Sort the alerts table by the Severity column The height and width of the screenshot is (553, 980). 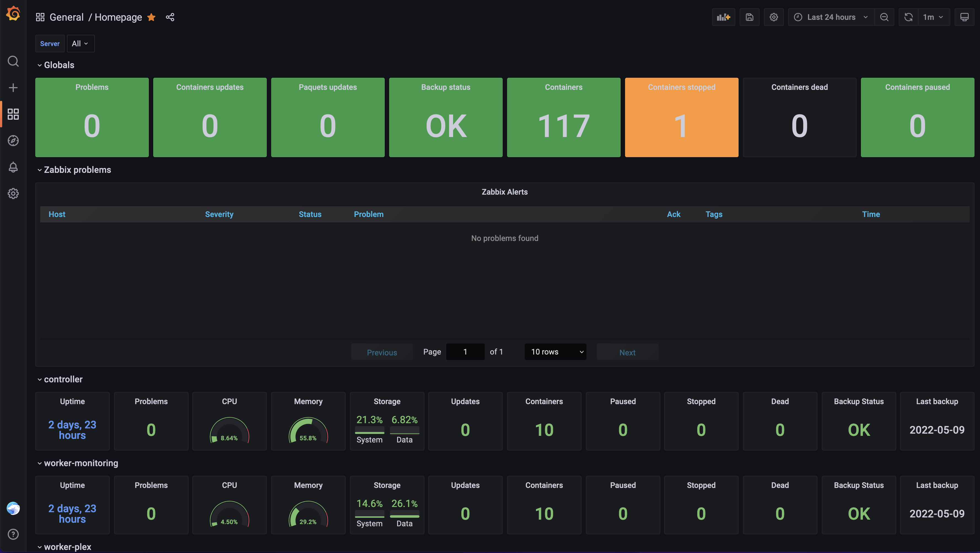pos(219,214)
